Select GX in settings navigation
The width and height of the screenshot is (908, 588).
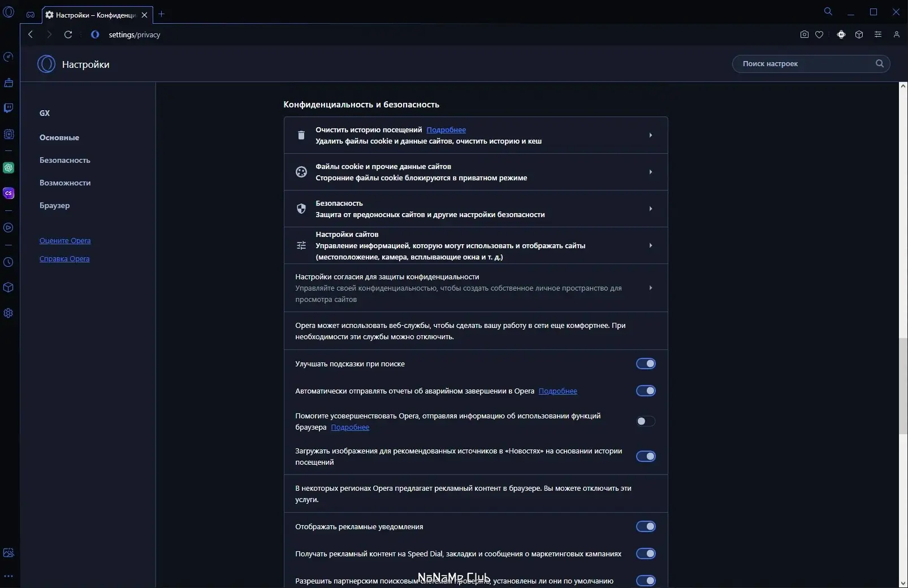click(x=45, y=113)
